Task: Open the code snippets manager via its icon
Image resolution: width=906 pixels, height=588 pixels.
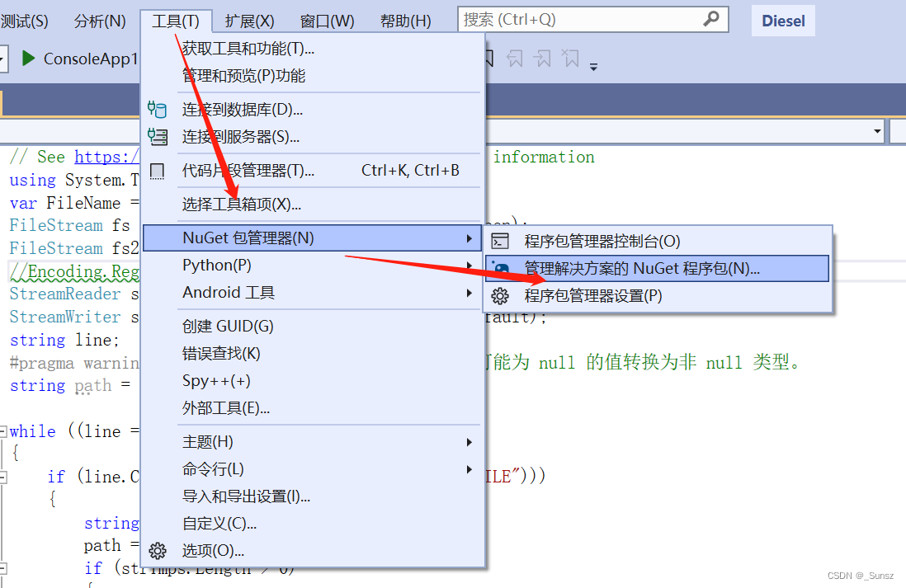Action: pos(157,170)
